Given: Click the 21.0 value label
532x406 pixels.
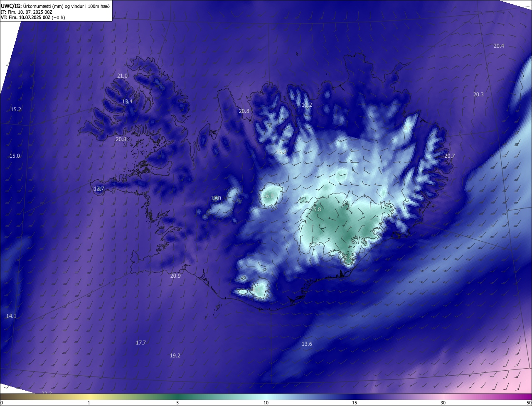Looking at the screenshot, I should click(x=122, y=76).
